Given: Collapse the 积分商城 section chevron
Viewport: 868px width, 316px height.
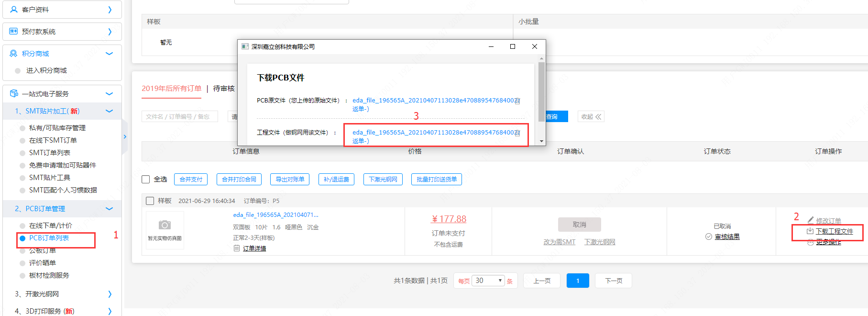Looking at the screenshot, I should [110, 54].
